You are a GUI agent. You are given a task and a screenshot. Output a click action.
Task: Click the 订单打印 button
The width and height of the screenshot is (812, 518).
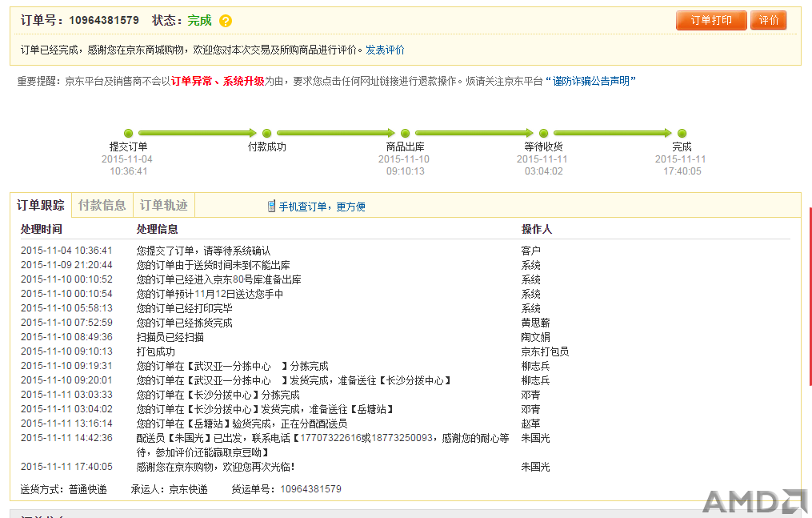tap(711, 20)
